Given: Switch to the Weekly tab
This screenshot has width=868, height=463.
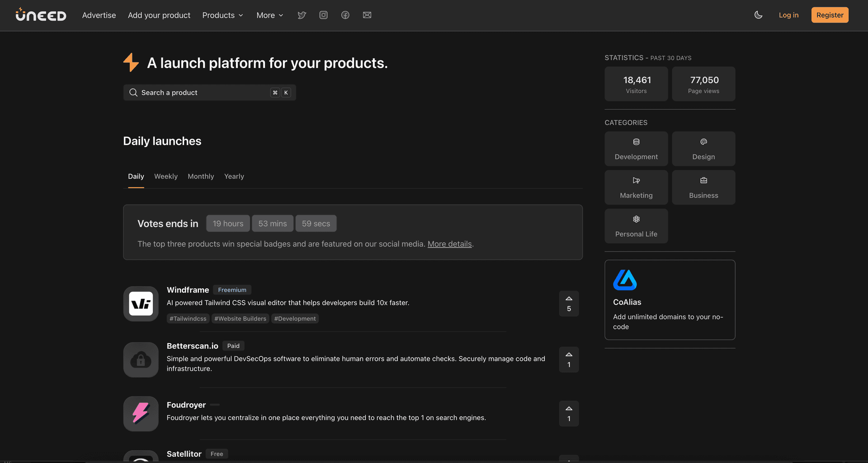Looking at the screenshot, I should coord(166,176).
